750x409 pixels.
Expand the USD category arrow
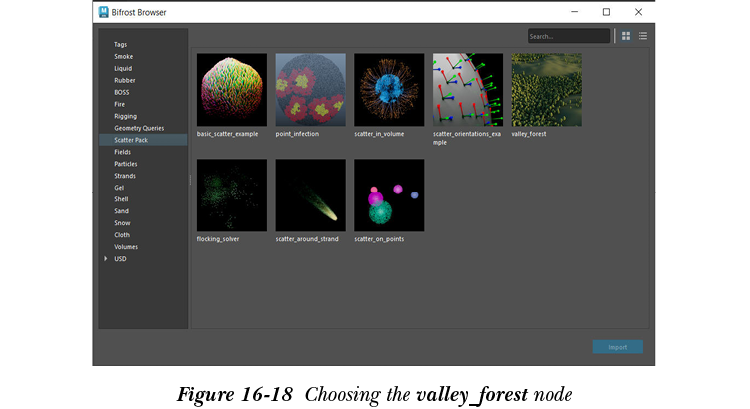(x=106, y=259)
